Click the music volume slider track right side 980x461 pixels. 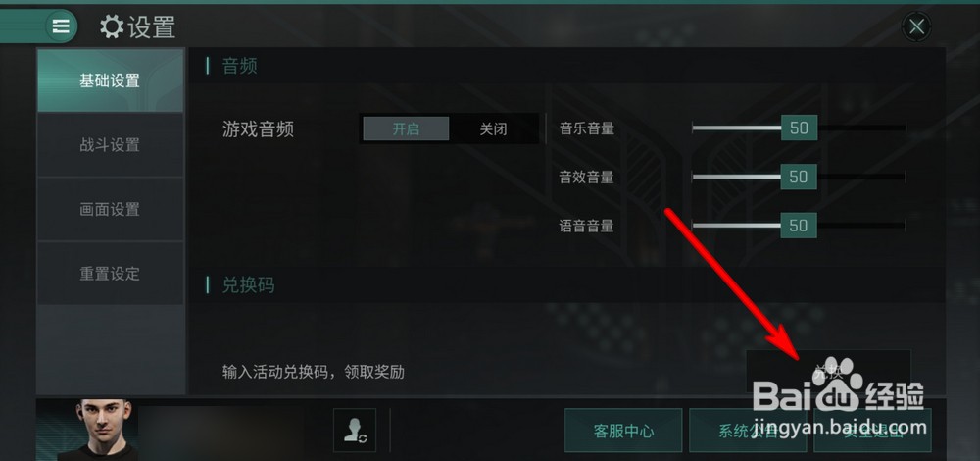[x=861, y=128]
